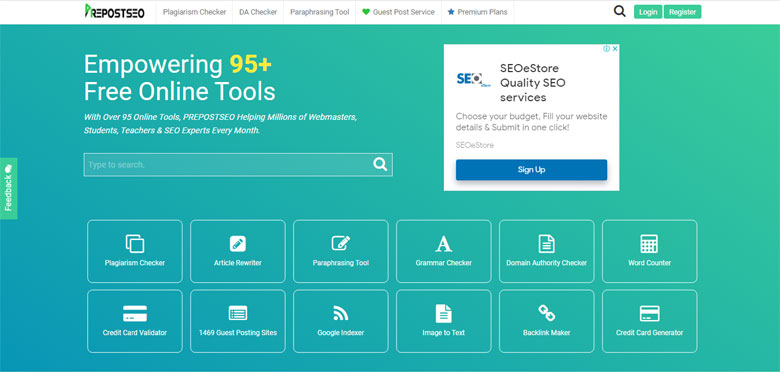Click the '1469 Guest Posting Sites' label

tap(238, 333)
